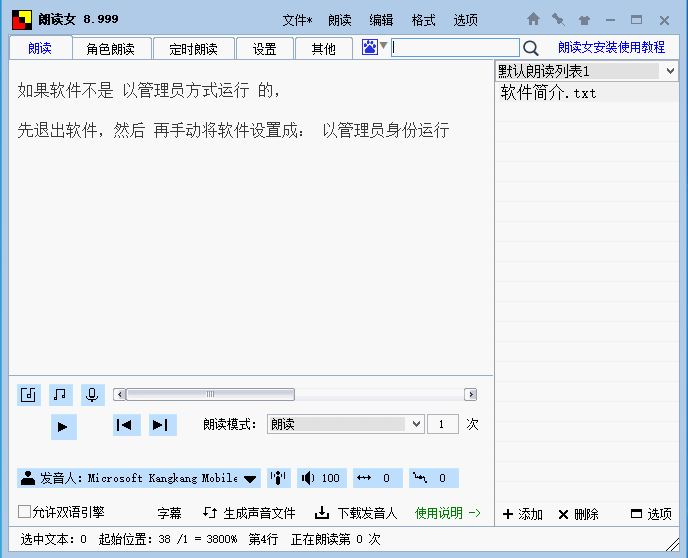Click the reading progress scrollbar thumb
688x558 pixels.
pos(211,394)
